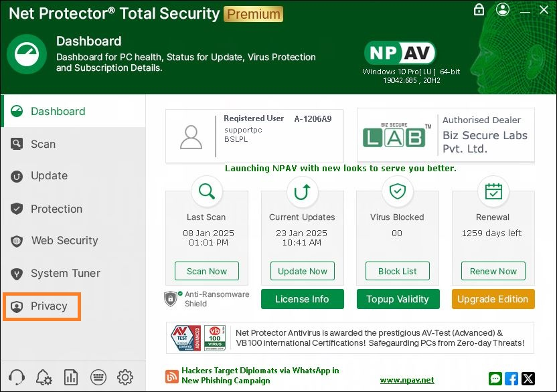Click the Upgrade Edition button
Viewport: 557px width, 392px height.
pos(493,299)
